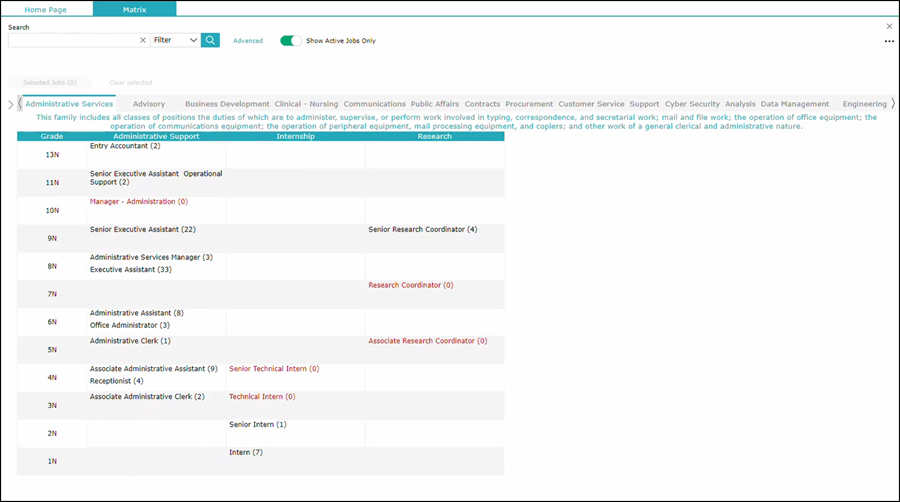Toggle Show Active Jobs Only switch

click(x=291, y=41)
